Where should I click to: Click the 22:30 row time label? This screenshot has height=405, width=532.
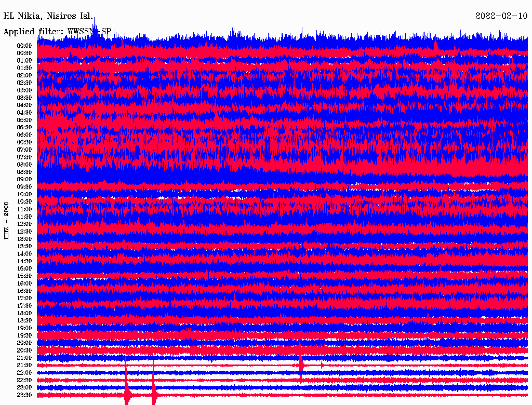(x=24, y=380)
